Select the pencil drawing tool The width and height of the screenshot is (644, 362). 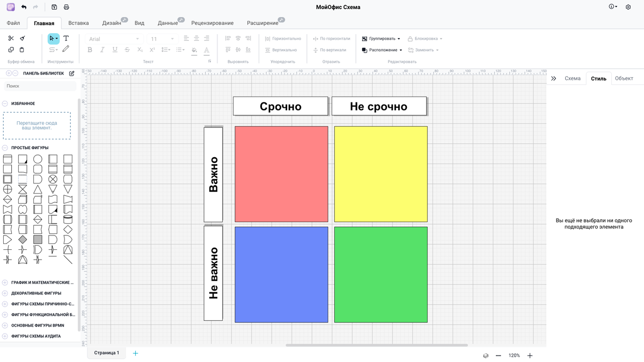point(66,49)
